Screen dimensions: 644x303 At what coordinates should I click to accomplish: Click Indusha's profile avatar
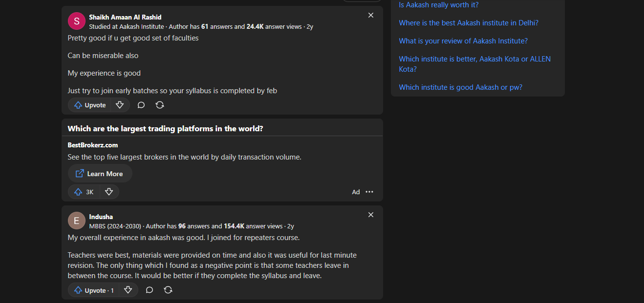76,221
